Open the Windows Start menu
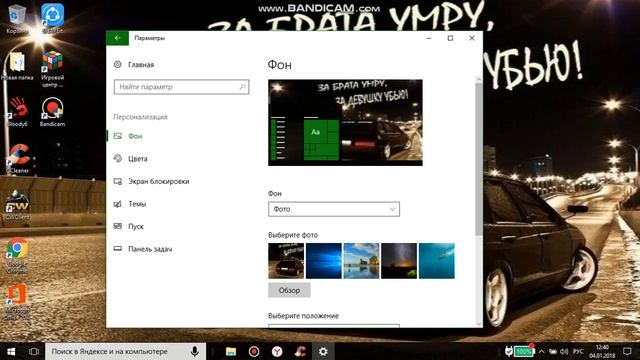Image resolution: width=640 pixels, height=360 pixels. pos(11,351)
